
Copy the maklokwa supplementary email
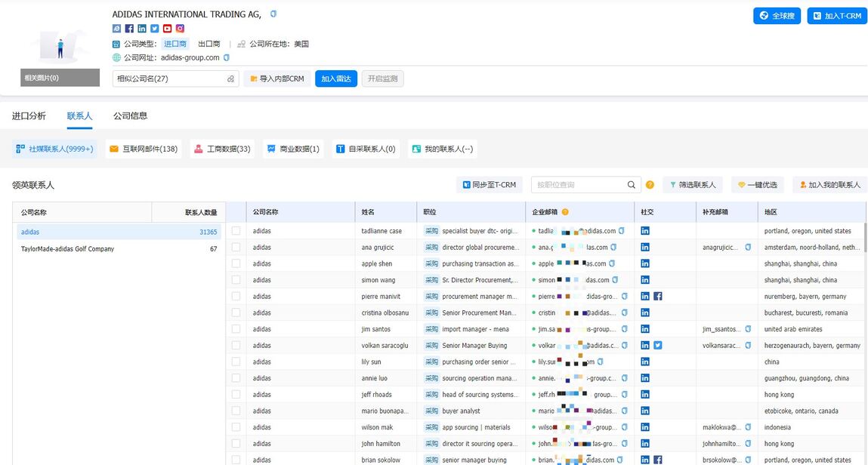(x=748, y=427)
